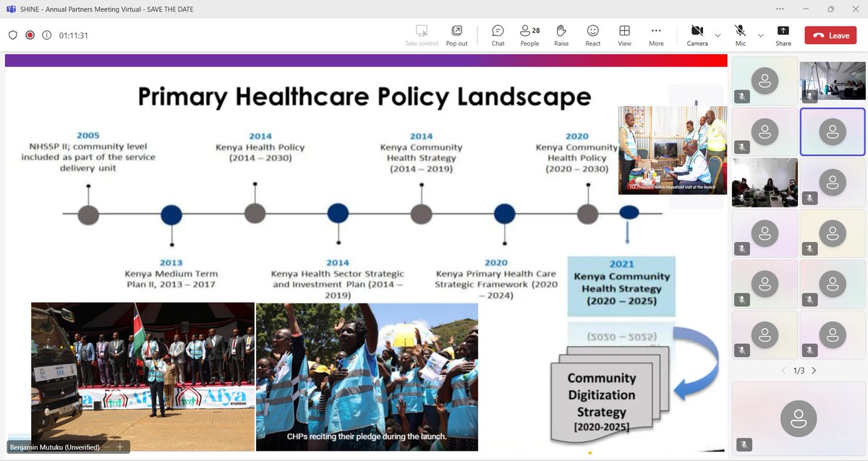Select the conference table video tile
This screenshot has width=868, height=461.
[765, 182]
